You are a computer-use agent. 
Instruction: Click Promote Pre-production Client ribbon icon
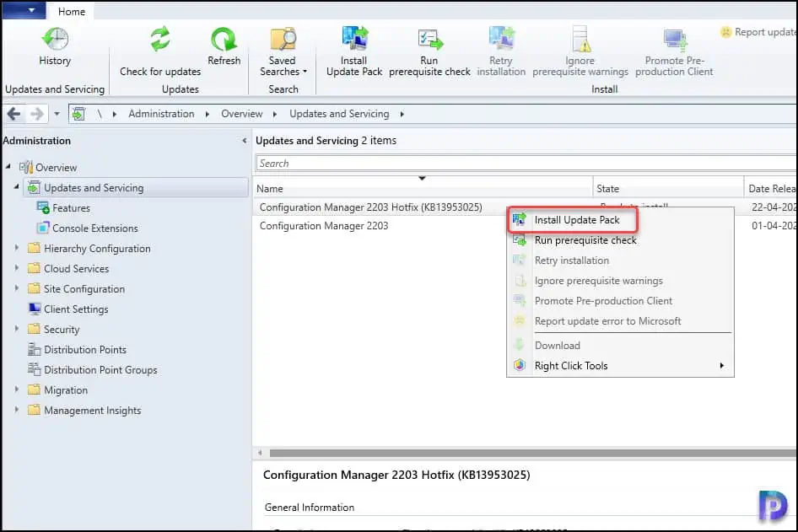tap(675, 40)
